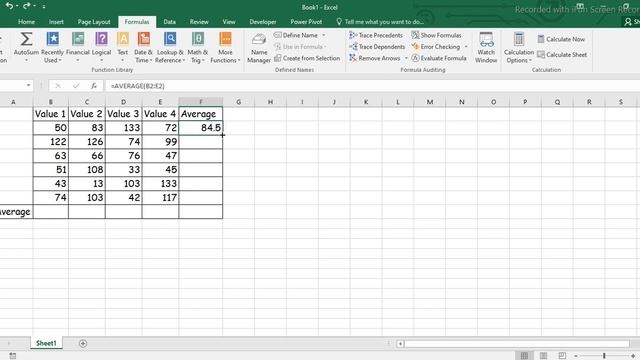Click Remove Arrows
The image size is (640, 360).
375,58
